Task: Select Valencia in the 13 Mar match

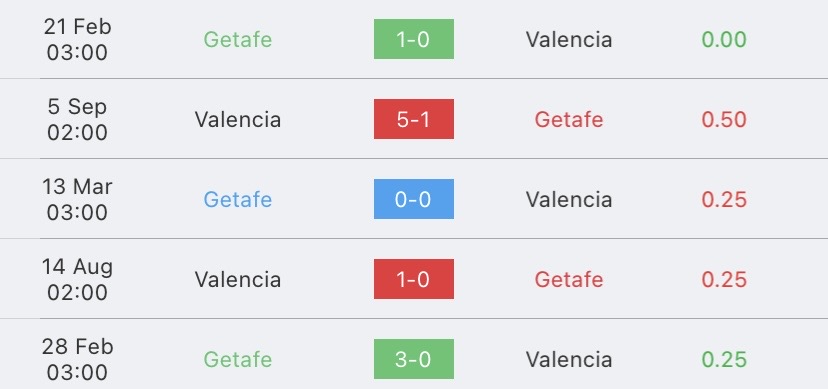Action: (569, 200)
